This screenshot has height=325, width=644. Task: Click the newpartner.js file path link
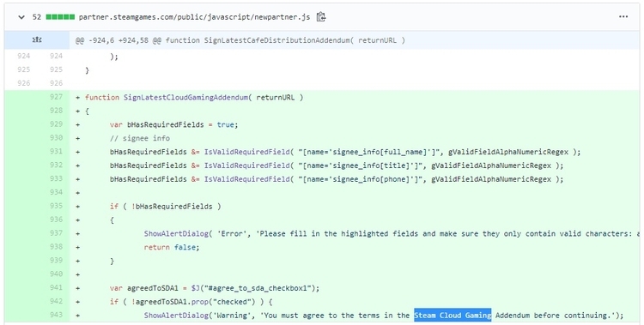tap(194, 17)
